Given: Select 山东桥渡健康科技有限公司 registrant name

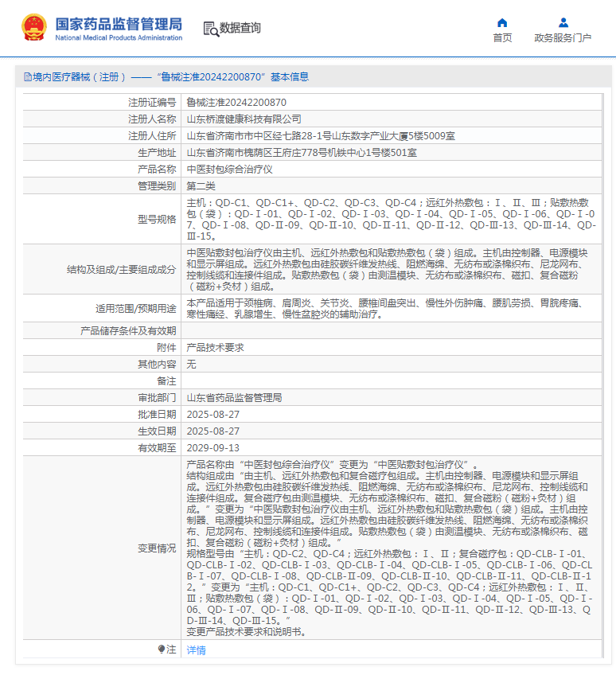Looking at the screenshot, I should point(244,119).
